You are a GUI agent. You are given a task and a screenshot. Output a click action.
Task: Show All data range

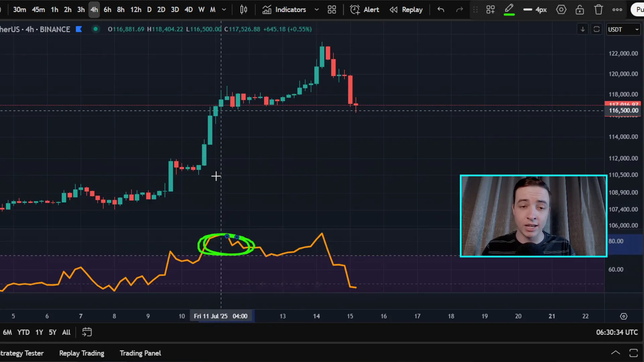pyautogui.click(x=66, y=332)
